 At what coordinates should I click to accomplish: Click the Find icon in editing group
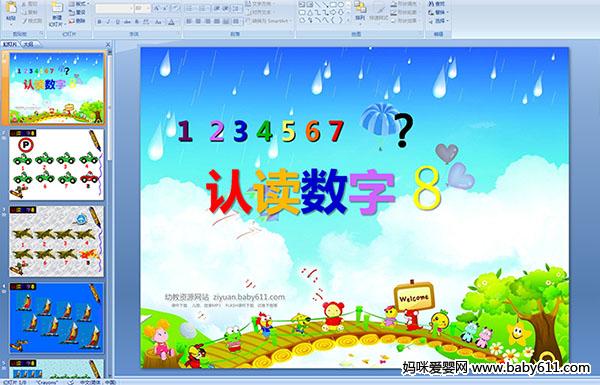tap(436, 4)
